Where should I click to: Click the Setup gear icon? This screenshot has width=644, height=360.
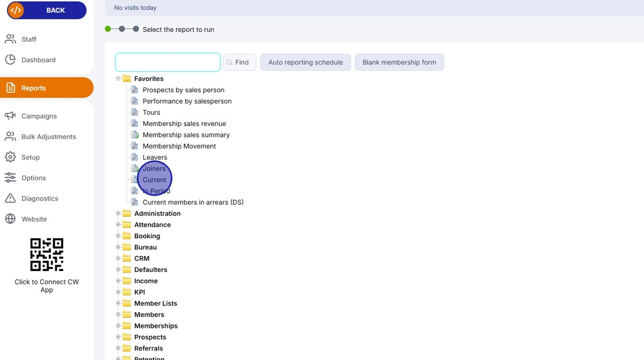click(10, 157)
